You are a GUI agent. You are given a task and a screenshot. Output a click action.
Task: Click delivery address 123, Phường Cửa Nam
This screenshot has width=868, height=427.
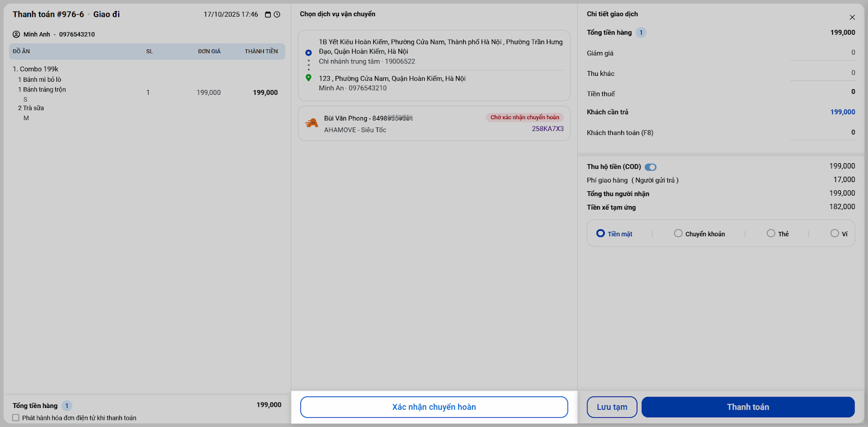pos(392,79)
